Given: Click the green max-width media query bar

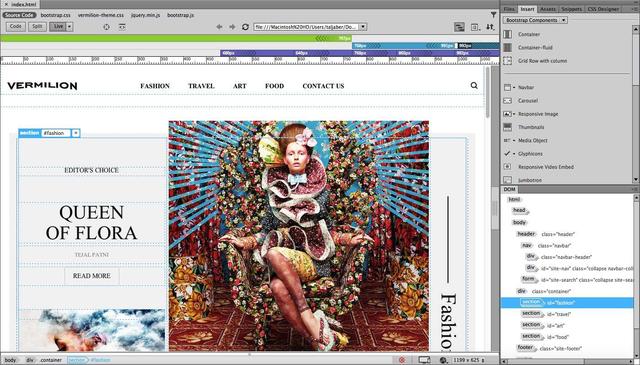Looking at the screenshot, I should 176,38.
